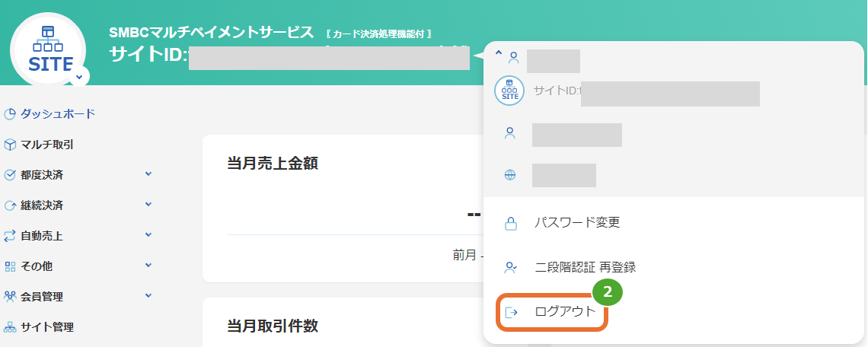The height and width of the screenshot is (347, 868).
Task: Click the user-check icon beside 二段階認証 再登録
Action: pos(510,268)
